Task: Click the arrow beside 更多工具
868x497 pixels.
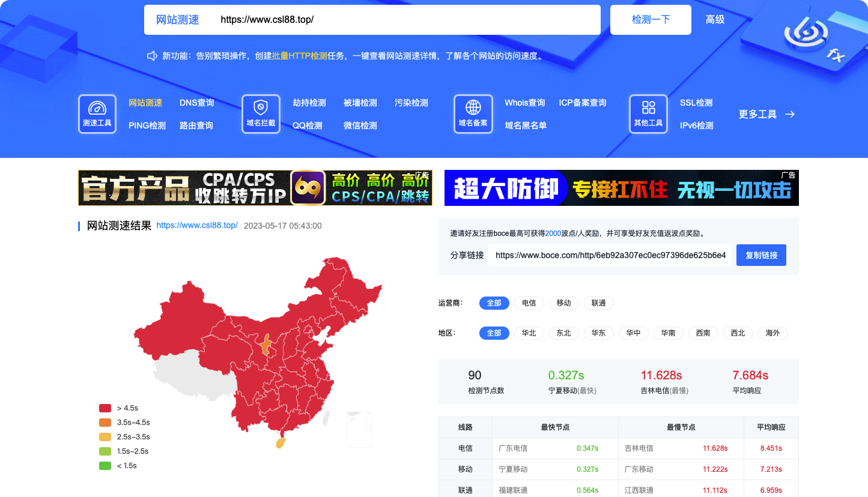Action: pos(790,114)
